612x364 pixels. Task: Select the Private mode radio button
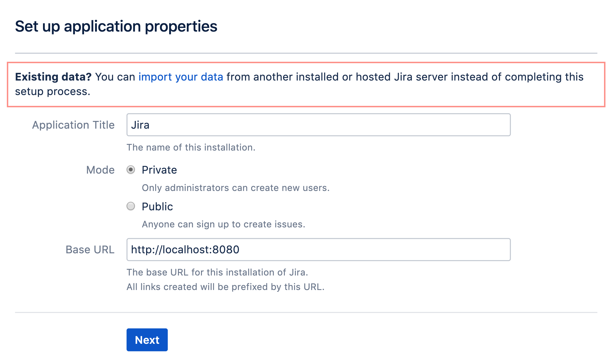(x=131, y=170)
